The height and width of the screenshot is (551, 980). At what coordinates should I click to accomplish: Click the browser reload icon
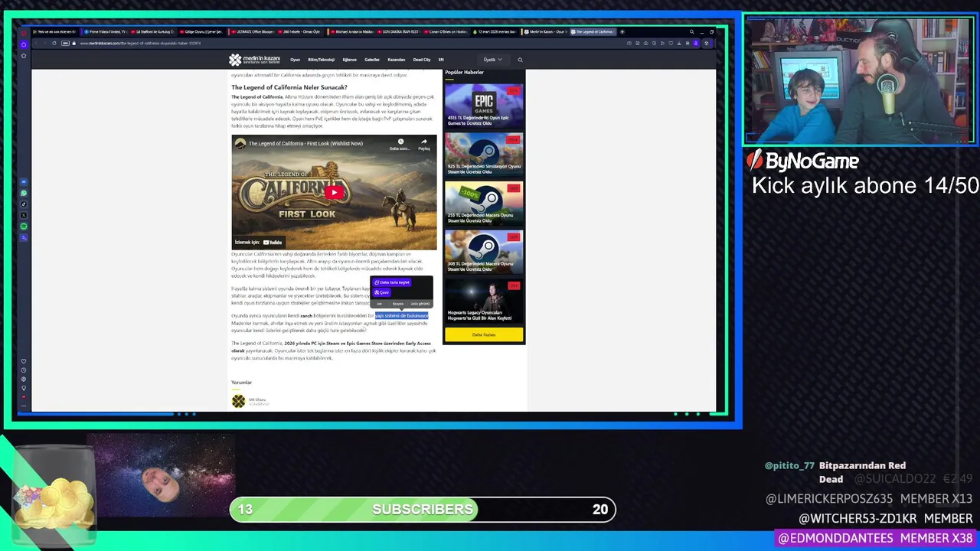(x=54, y=43)
